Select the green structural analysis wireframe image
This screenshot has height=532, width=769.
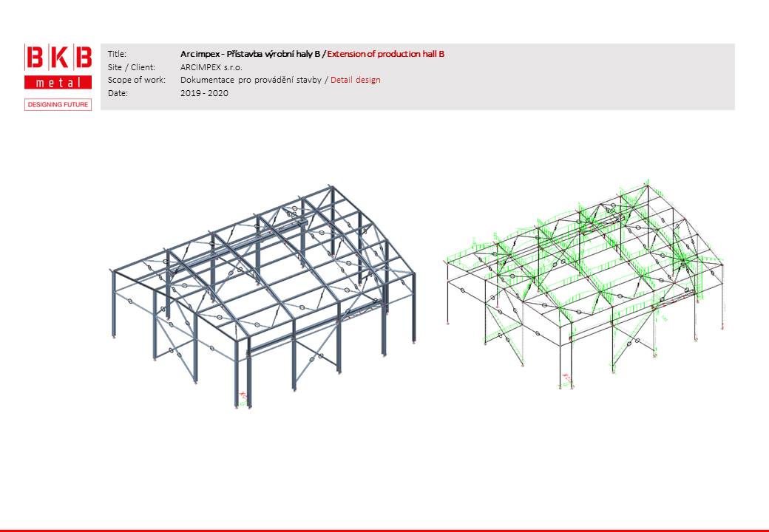584,281
